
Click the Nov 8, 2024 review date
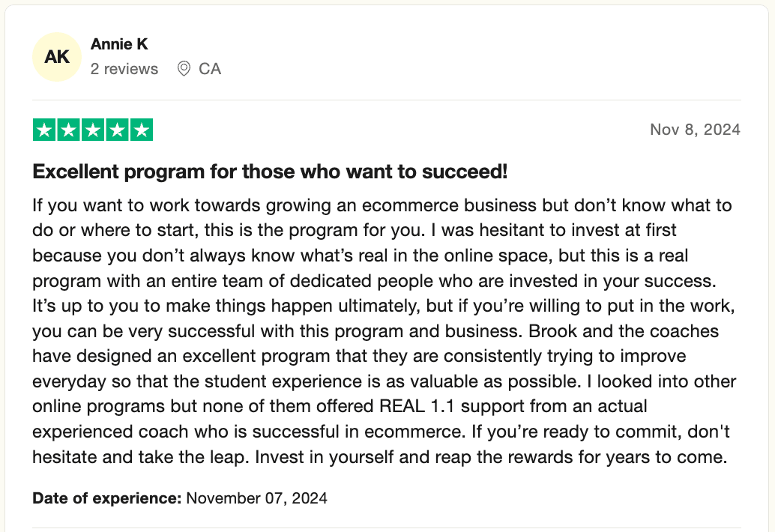(695, 130)
